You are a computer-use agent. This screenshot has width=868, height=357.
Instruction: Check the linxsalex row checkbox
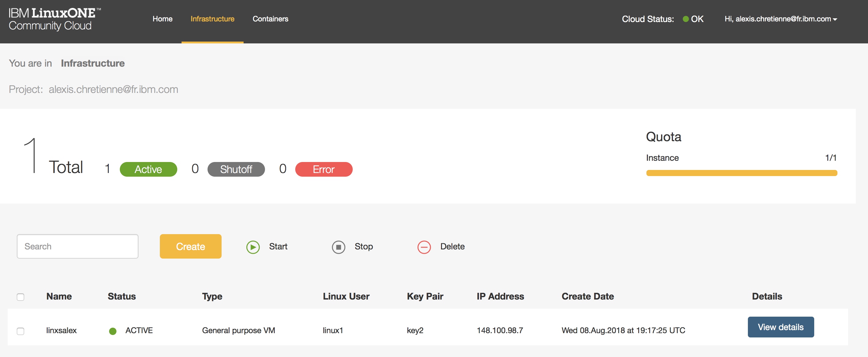coord(20,331)
